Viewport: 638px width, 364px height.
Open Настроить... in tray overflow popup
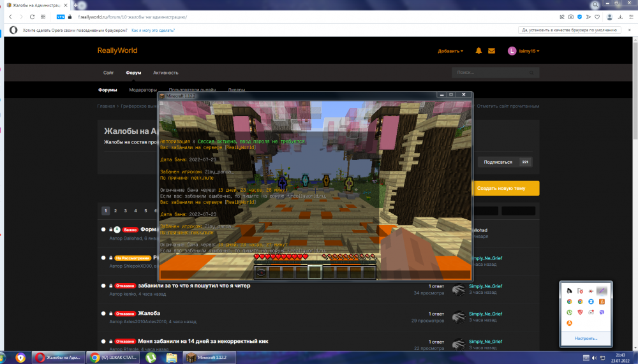pyautogui.click(x=586, y=338)
